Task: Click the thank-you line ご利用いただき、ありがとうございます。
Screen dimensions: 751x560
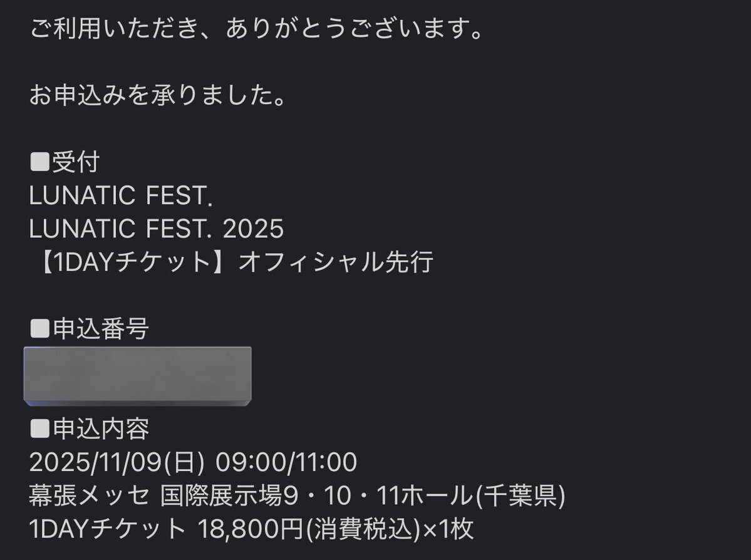Action: click(257, 28)
